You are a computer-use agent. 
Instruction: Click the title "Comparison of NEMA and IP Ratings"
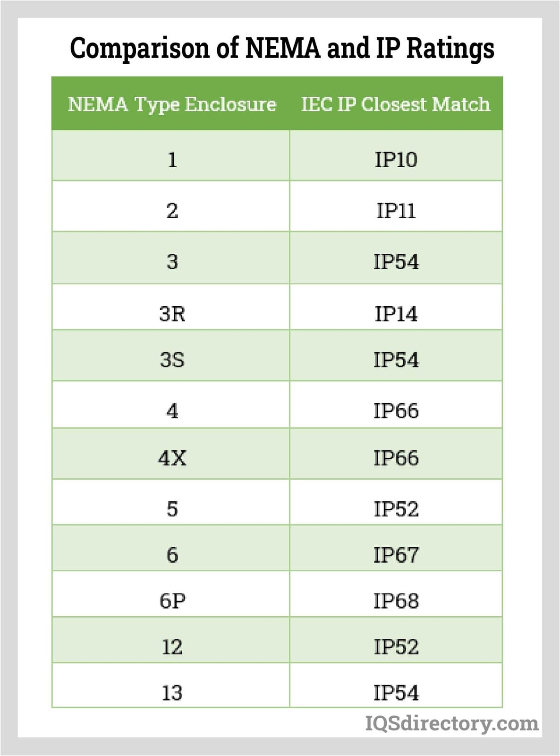282,48
